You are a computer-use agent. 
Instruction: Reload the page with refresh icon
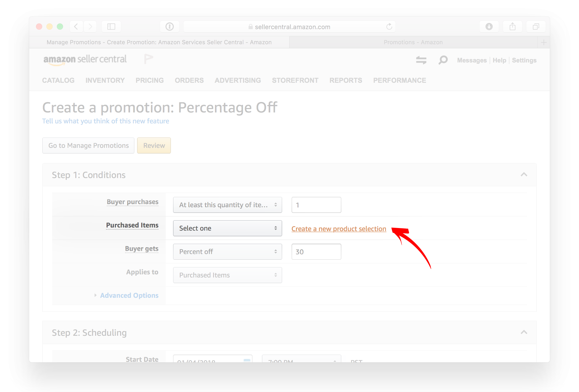pos(389,27)
